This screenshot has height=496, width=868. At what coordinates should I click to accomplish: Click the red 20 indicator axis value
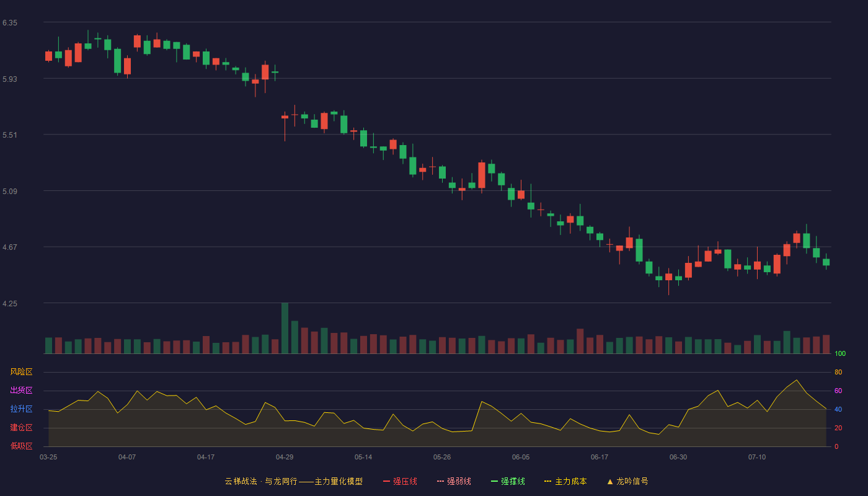tap(838, 428)
